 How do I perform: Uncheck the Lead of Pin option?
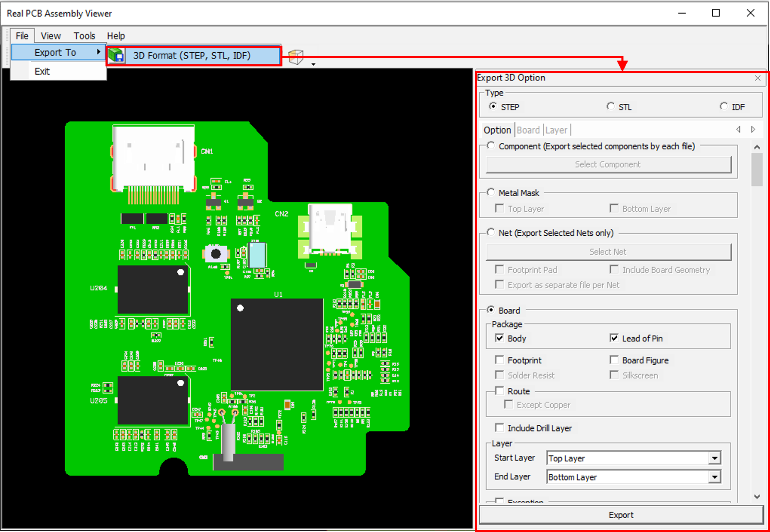[x=614, y=338]
